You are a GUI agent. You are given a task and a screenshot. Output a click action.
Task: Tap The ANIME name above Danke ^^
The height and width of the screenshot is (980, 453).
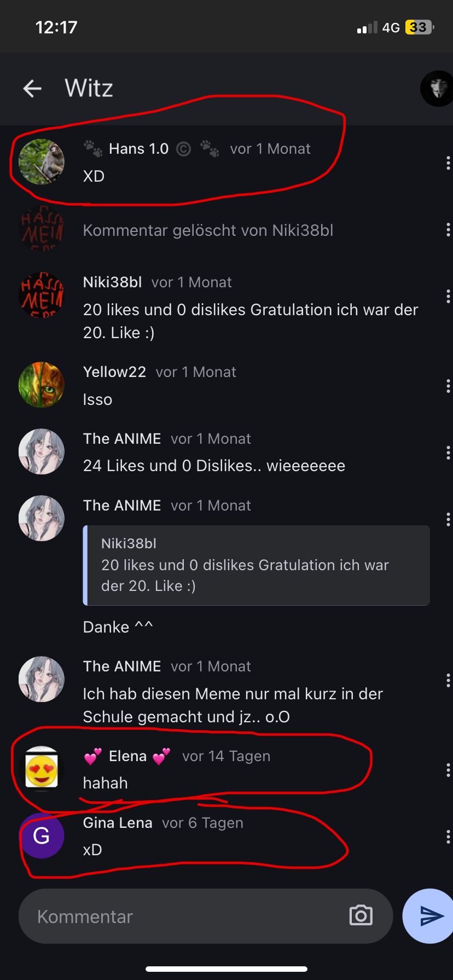click(x=122, y=506)
